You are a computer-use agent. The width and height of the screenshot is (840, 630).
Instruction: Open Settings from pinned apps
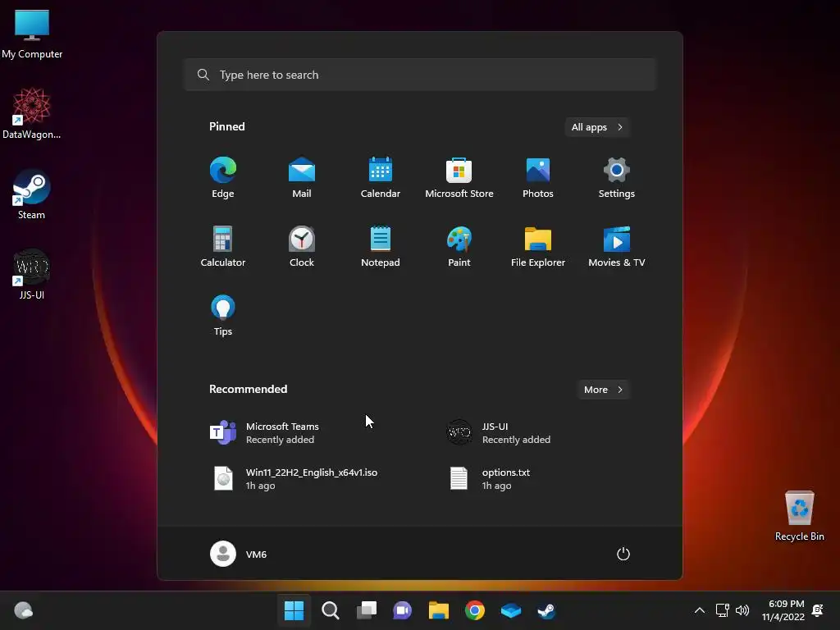[x=617, y=178]
